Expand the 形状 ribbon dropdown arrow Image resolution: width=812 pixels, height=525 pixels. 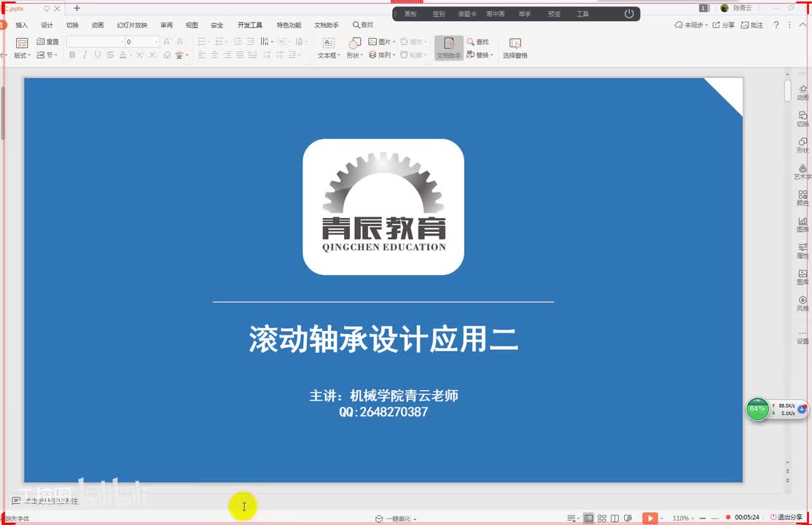[x=362, y=55]
